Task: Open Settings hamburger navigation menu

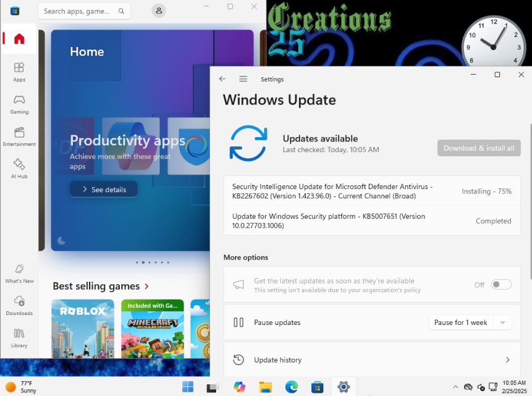Action: click(243, 78)
